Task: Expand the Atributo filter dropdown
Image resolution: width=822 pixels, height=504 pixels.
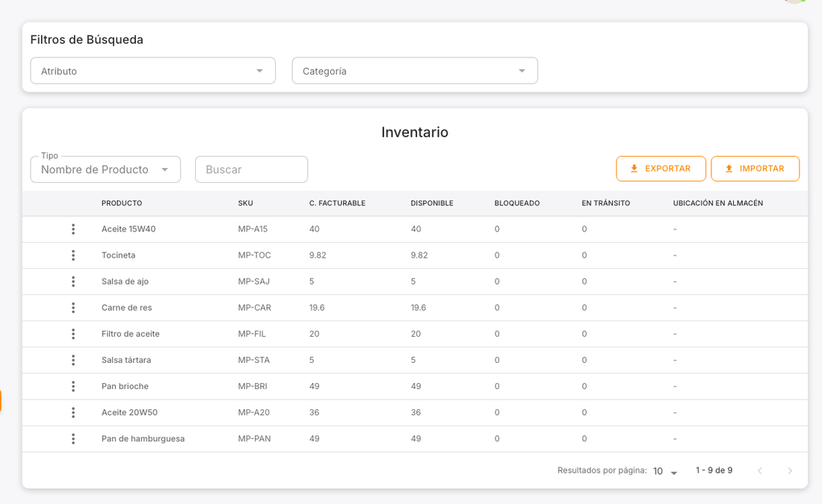Action: (x=153, y=71)
